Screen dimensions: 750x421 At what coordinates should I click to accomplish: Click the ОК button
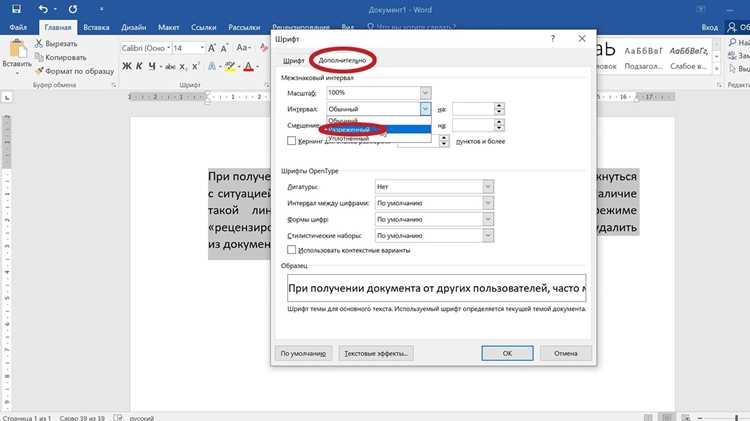coord(507,353)
